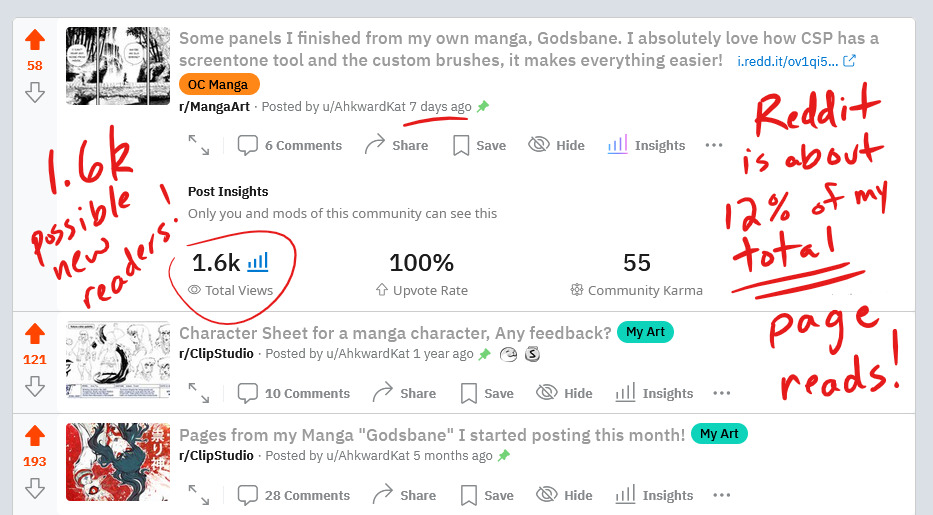Upvote the Character Sheet post
Image resolution: width=933 pixels, height=515 pixels.
click(35, 334)
